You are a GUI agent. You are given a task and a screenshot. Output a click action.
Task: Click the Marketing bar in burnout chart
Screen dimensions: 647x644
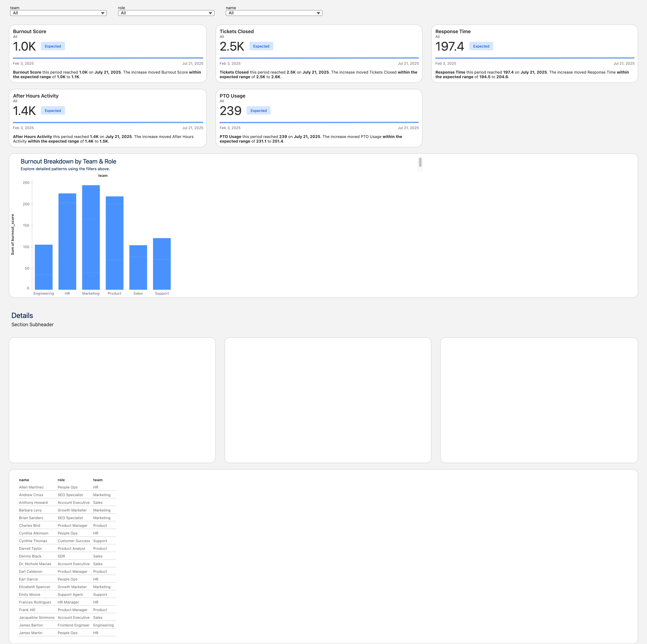pyautogui.click(x=91, y=237)
